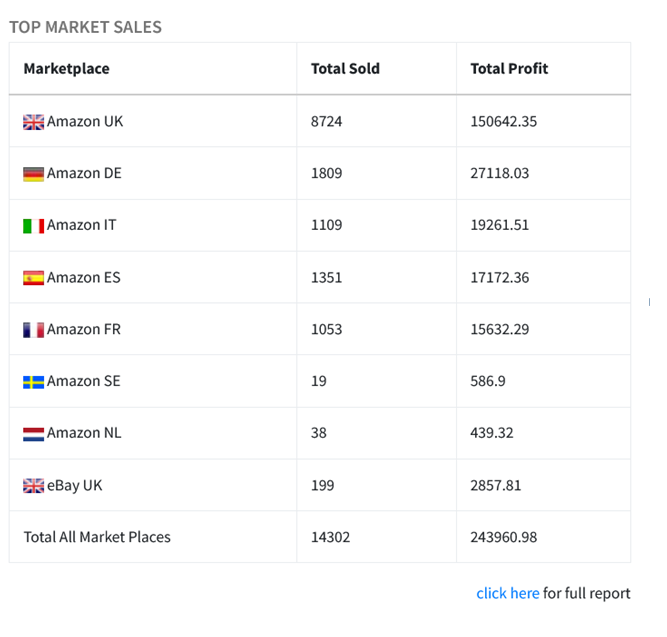Click grand total sold 14302
Image resolution: width=667 pixels, height=637 pixels.
[x=330, y=537]
